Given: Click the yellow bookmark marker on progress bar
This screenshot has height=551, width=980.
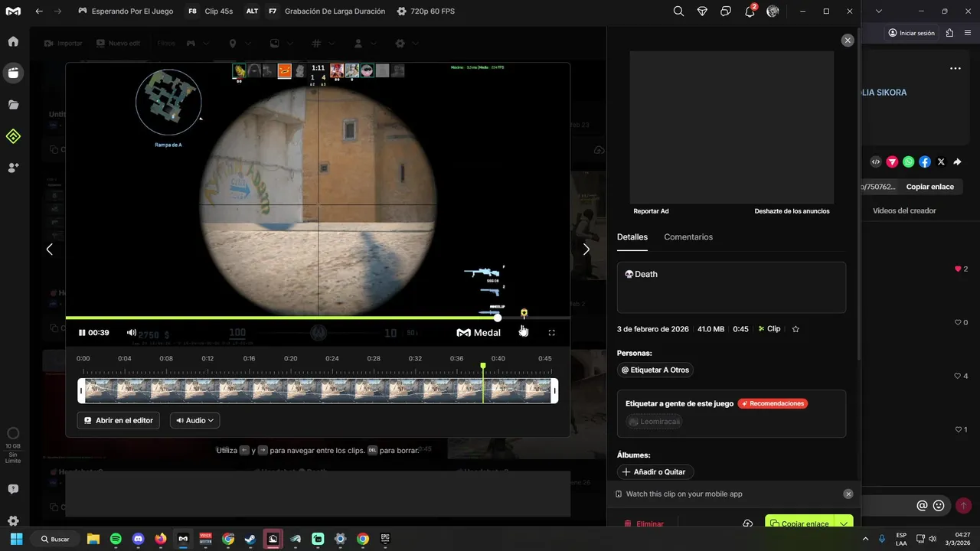Looking at the screenshot, I should click(524, 313).
